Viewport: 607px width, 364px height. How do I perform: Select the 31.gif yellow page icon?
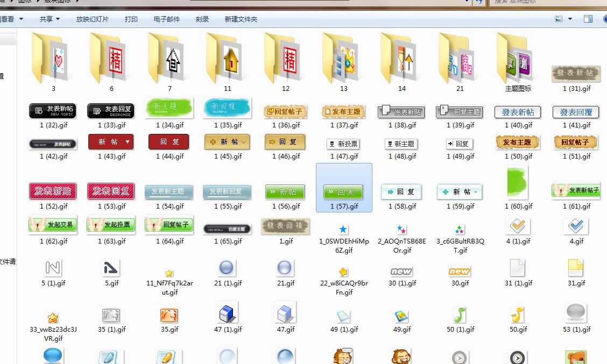575,268
